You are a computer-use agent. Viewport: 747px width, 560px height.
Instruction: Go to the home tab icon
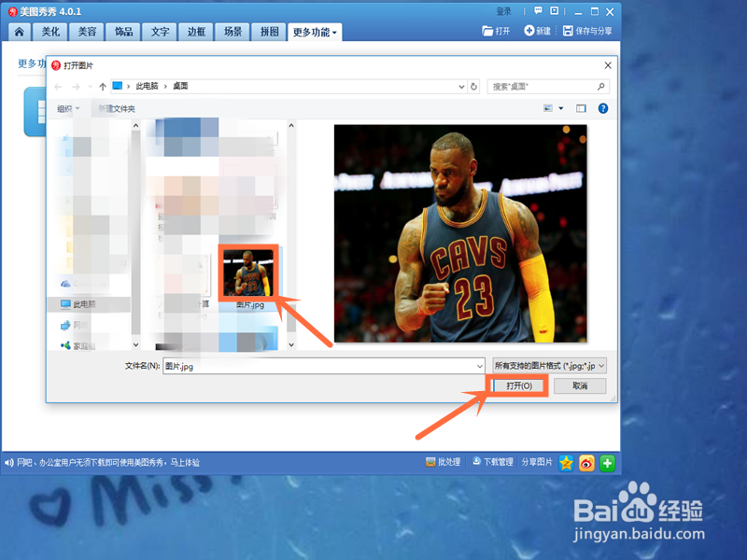point(19,32)
